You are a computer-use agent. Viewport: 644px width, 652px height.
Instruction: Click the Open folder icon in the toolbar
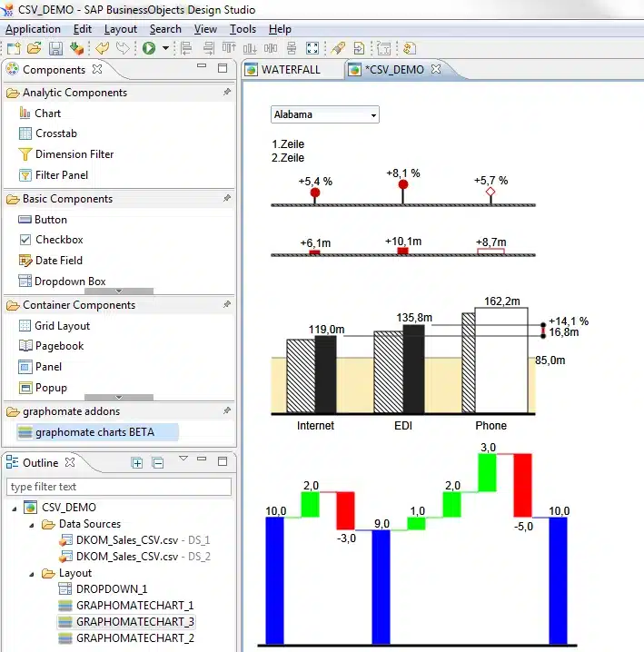click(x=34, y=48)
